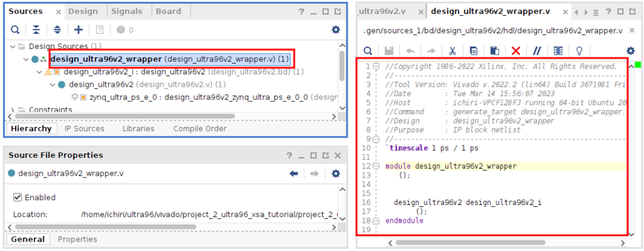This screenshot has width=644, height=251.
Task: Close the design_ultra96v2_wrapper.v editor tab
Action: [565, 13]
